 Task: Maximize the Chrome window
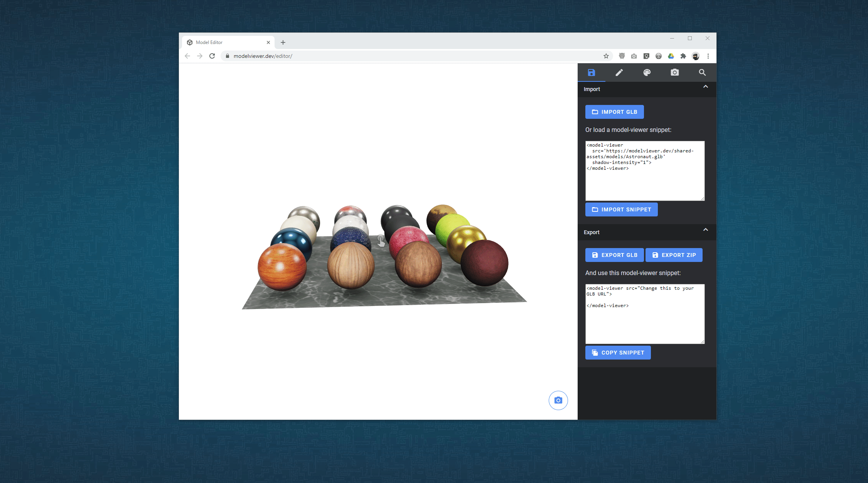[690, 38]
